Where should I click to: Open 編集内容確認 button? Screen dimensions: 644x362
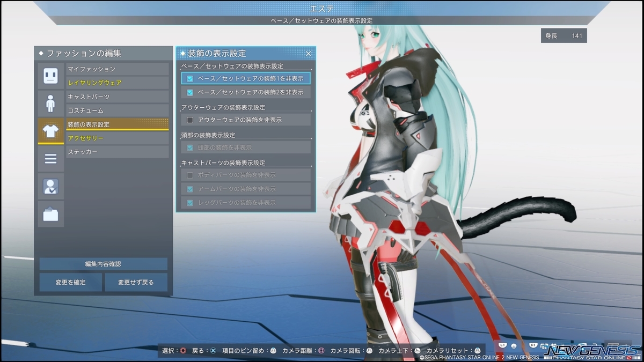tap(103, 264)
